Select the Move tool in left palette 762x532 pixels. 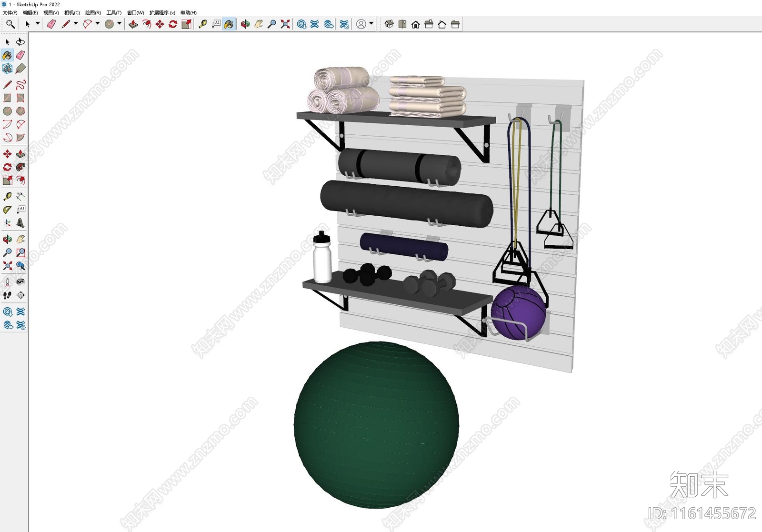7,154
